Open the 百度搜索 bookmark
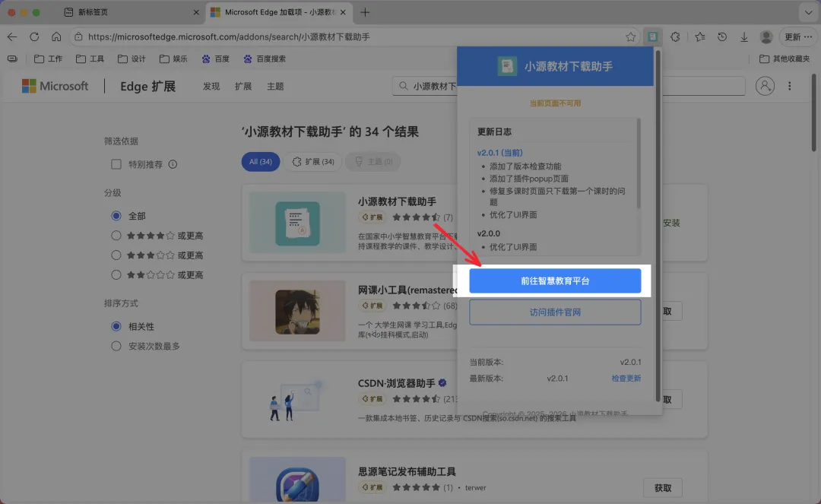Image resolution: width=821 pixels, height=504 pixels. tap(265, 59)
